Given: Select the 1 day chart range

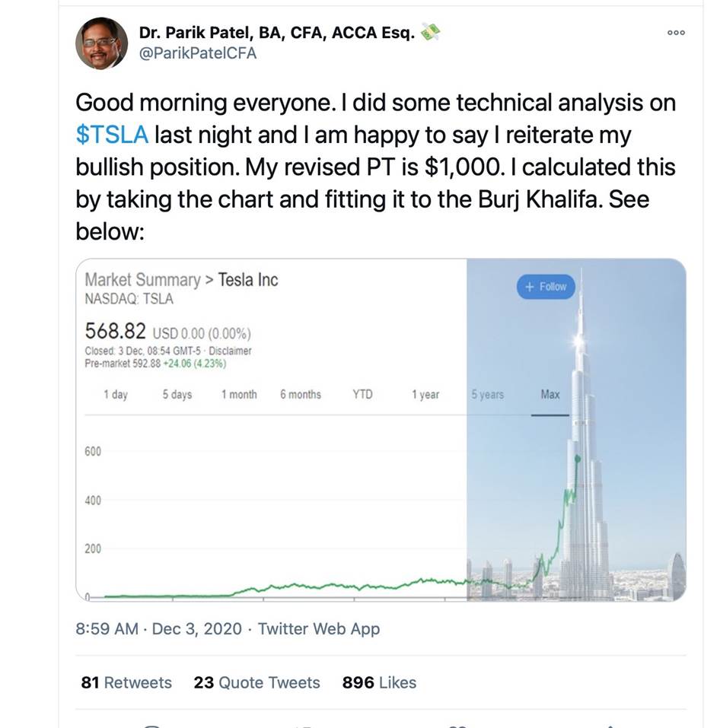Looking at the screenshot, I should pyautogui.click(x=116, y=395).
